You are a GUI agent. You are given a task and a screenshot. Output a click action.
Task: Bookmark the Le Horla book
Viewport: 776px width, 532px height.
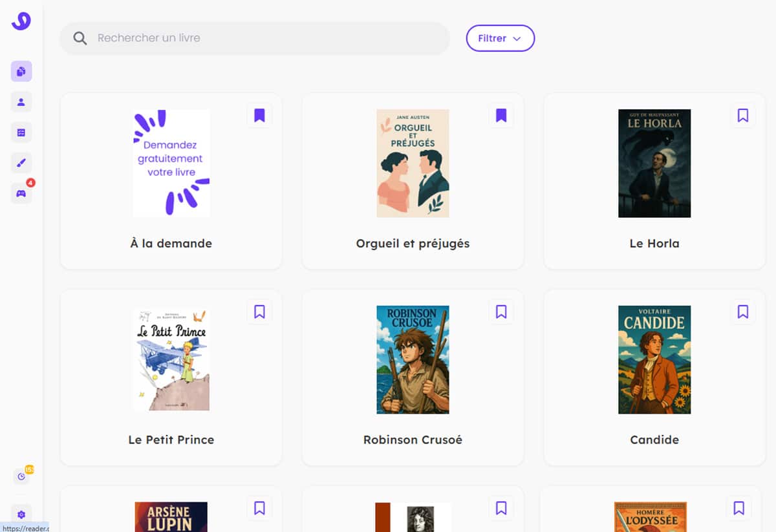click(x=743, y=116)
